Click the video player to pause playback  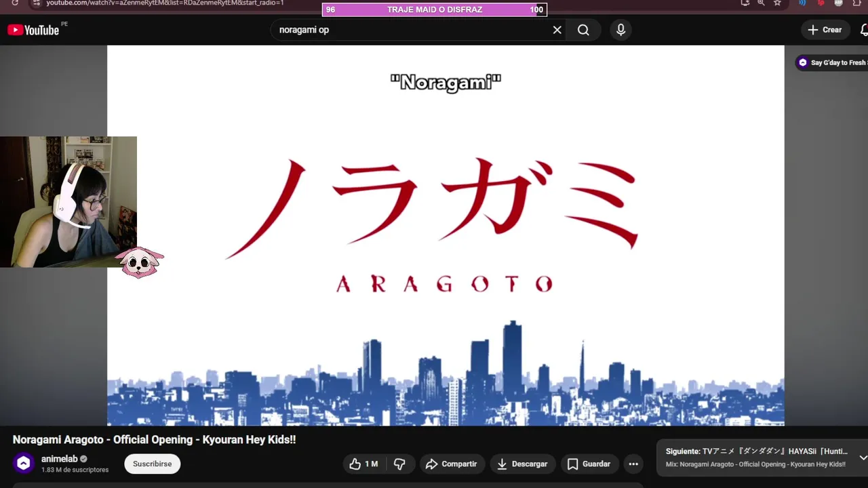(x=446, y=235)
